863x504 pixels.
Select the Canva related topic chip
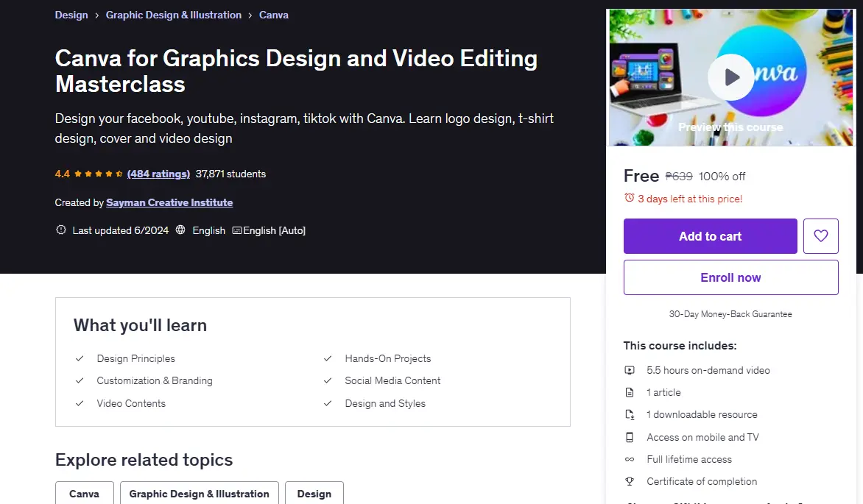coord(84,494)
